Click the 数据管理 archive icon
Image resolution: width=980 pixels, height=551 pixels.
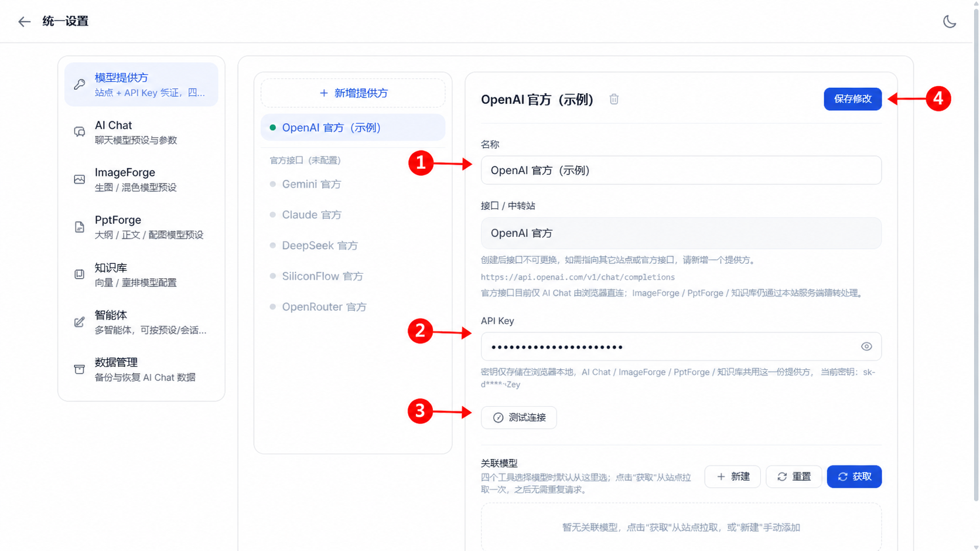tap(80, 369)
